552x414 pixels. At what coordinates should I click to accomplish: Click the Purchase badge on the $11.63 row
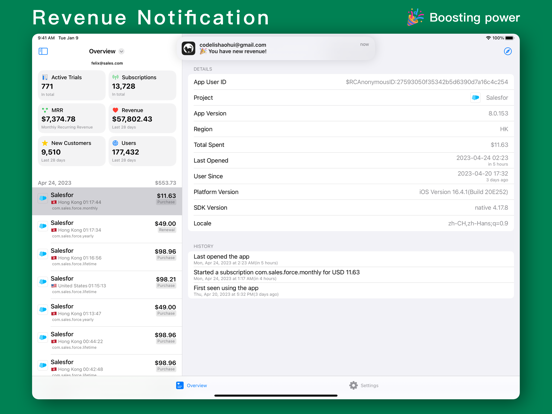pos(166,202)
